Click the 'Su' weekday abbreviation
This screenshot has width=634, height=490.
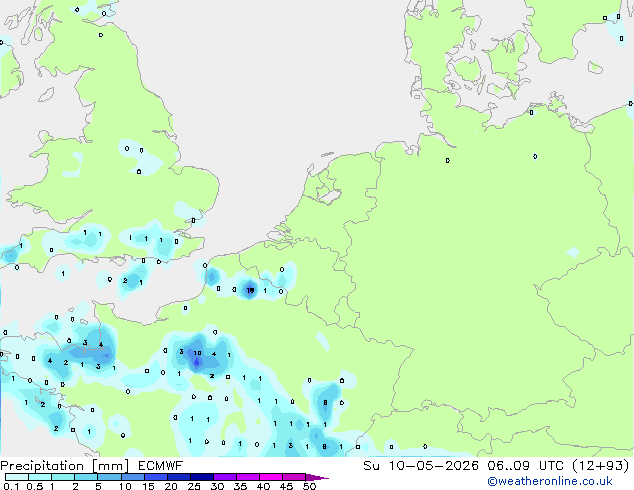pyautogui.click(x=371, y=466)
